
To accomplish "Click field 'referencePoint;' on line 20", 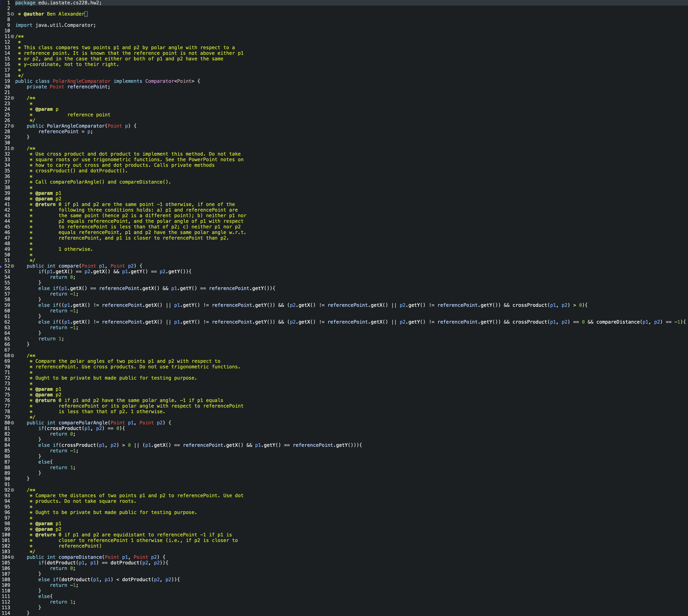I will (89, 87).
